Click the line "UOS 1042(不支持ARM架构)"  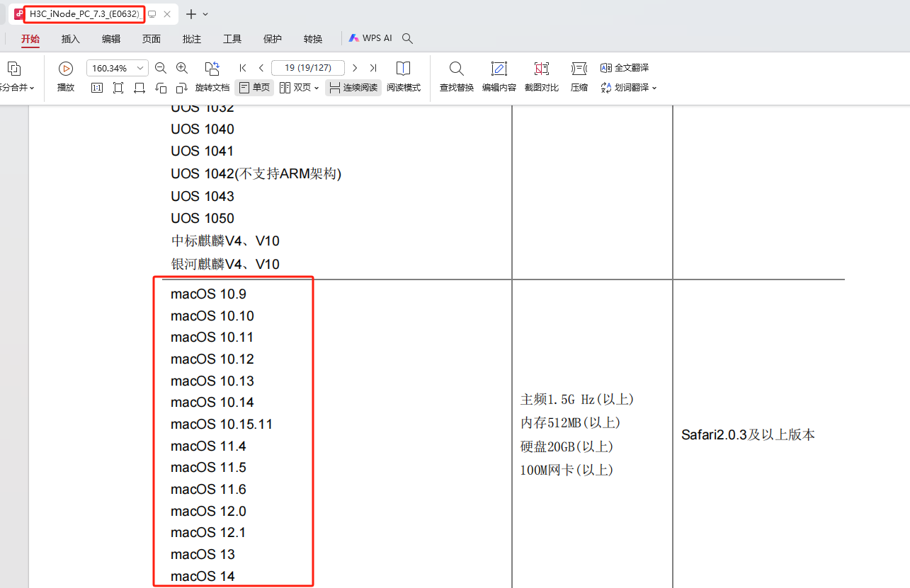(x=256, y=174)
